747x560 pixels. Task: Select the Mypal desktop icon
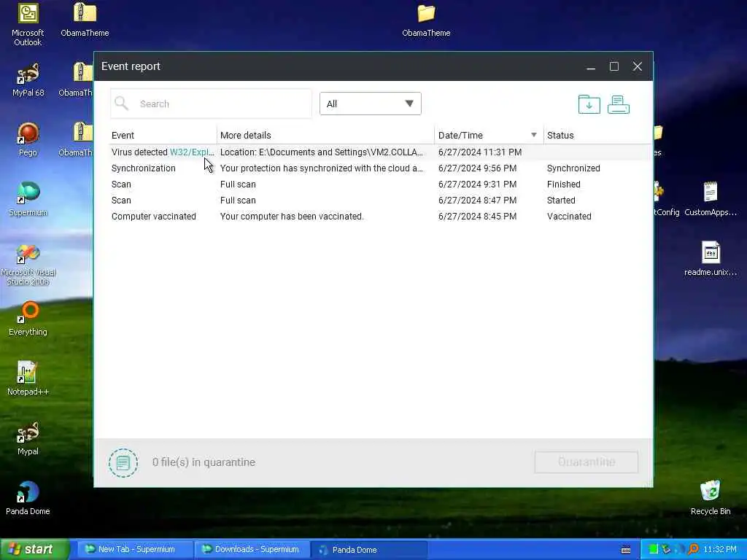[x=28, y=438]
